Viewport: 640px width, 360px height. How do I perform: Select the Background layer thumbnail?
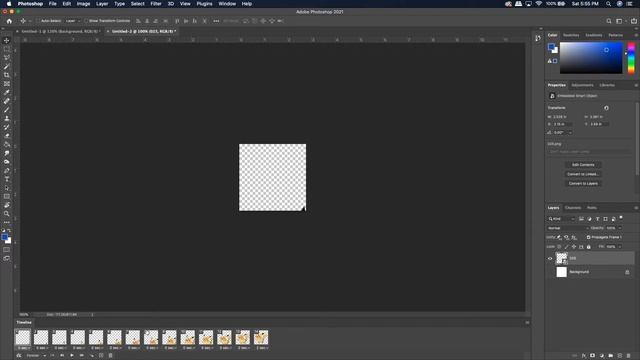[x=562, y=272]
